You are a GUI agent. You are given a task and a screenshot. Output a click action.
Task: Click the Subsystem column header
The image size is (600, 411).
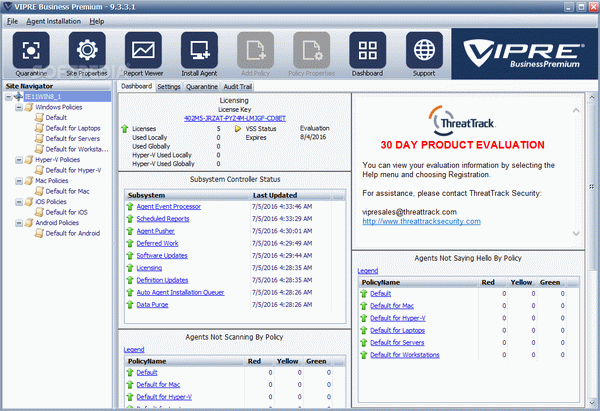tap(188, 196)
